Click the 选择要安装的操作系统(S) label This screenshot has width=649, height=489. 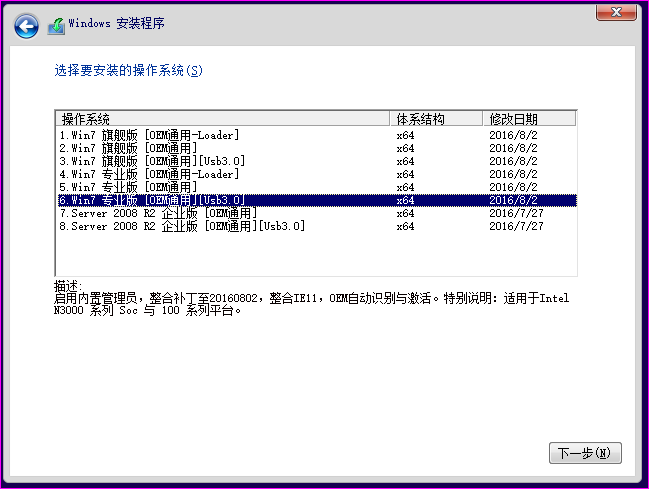coord(128,70)
